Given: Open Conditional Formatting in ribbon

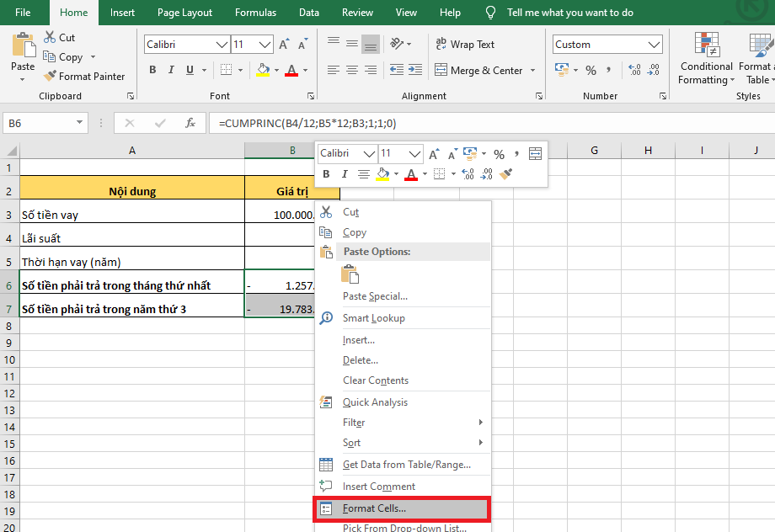Looking at the screenshot, I should (706, 59).
